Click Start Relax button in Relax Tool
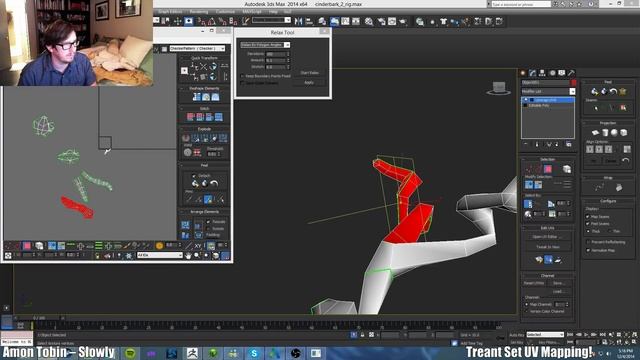640x360 pixels. click(309, 73)
